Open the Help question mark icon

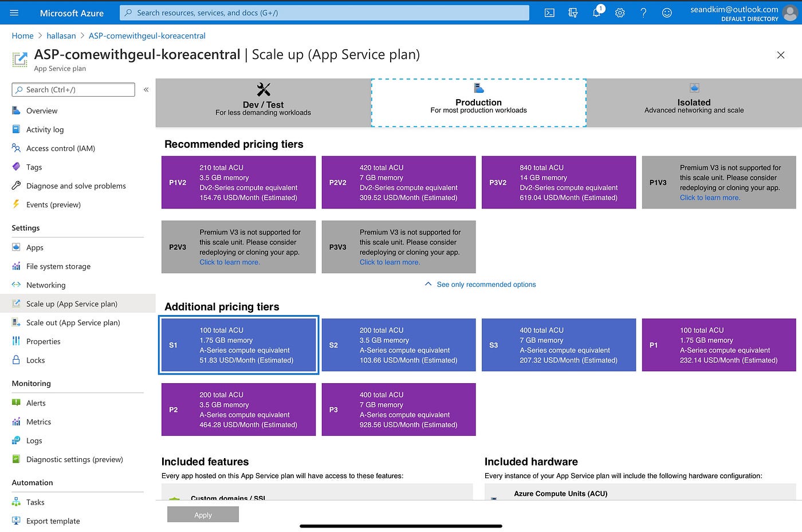coord(643,13)
